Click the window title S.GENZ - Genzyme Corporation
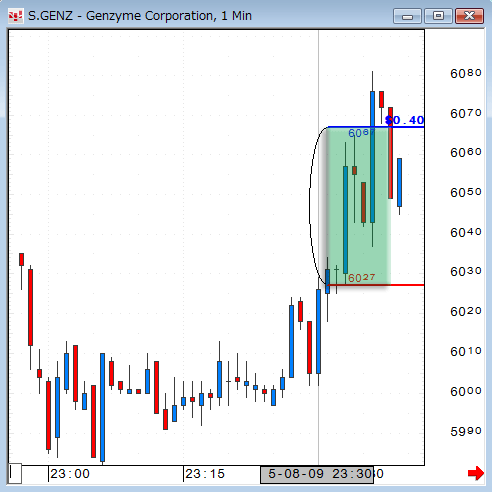Image resolution: width=492 pixels, height=492 pixels. [140, 16]
